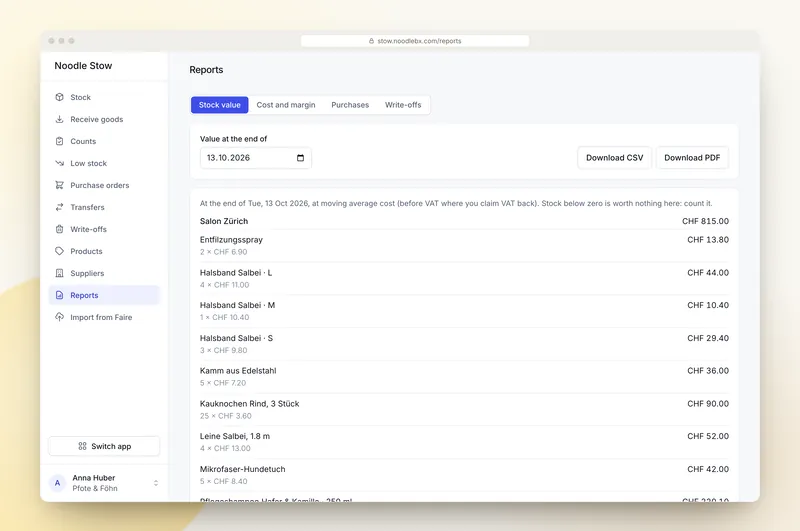The width and height of the screenshot is (800, 531).
Task: Click the Counts clipboard icon
Action: [60, 141]
